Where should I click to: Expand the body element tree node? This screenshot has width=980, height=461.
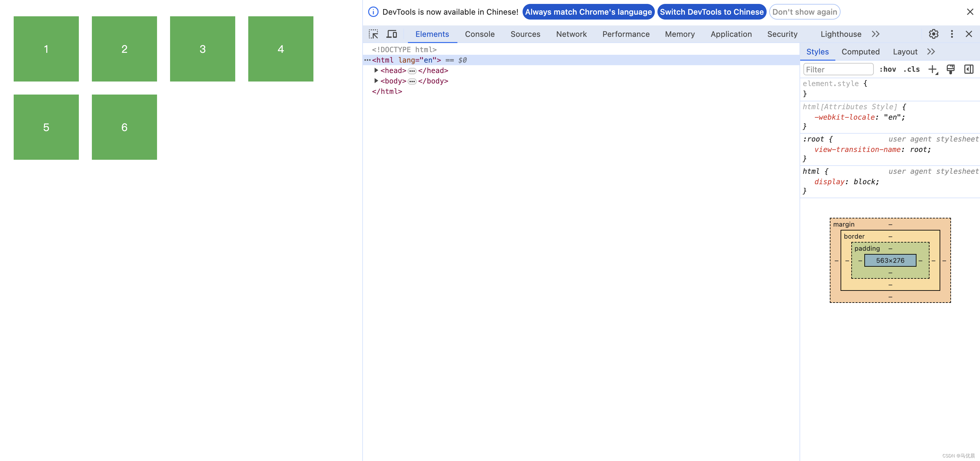pos(374,81)
